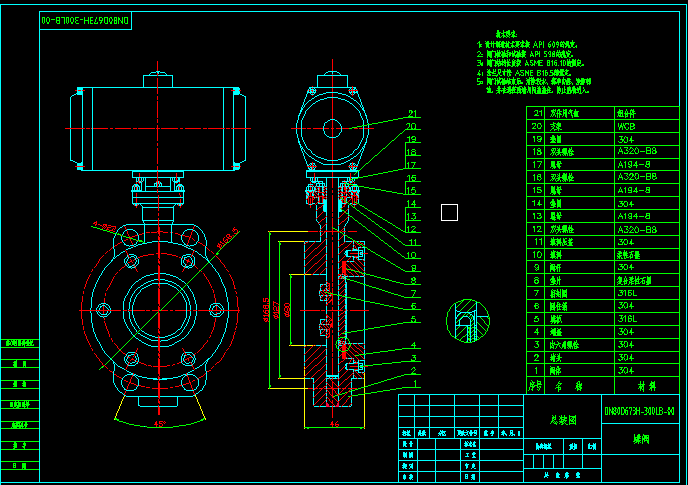Screen dimensions: 688x485
Task: Select the 316L material cell in row 7
Action: [x=627, y=294]
